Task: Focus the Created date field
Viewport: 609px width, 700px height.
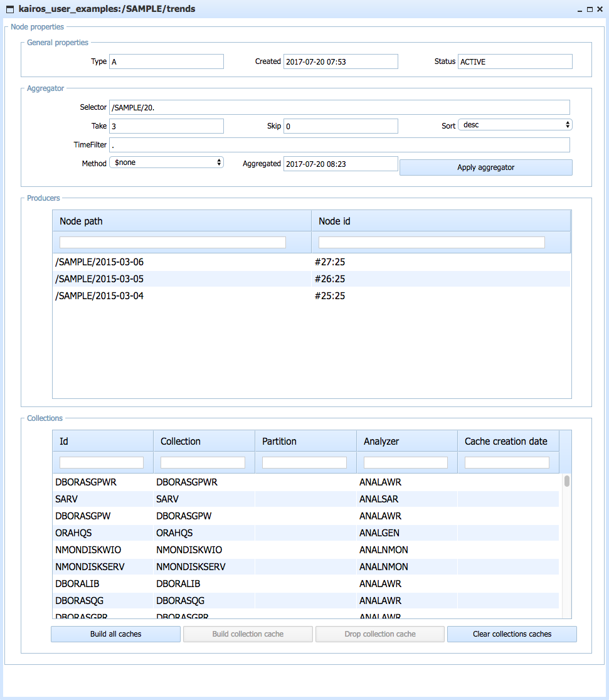Action: [x=341, y=61]
